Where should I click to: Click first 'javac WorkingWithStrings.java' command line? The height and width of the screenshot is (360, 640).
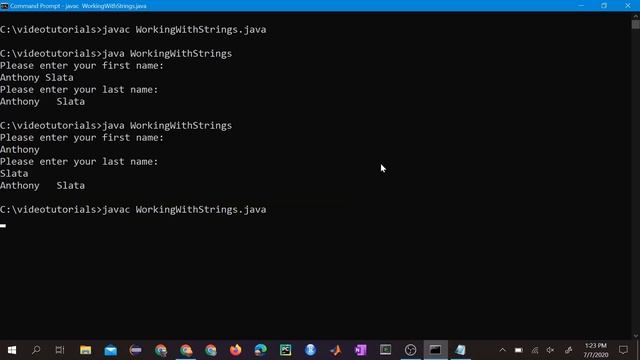[133, 30]
